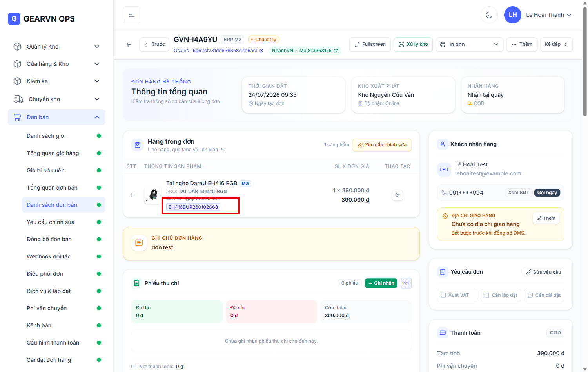Click the product options icon in Thao tác column
This screenshot has height=372, width=588.
[397, 195]
